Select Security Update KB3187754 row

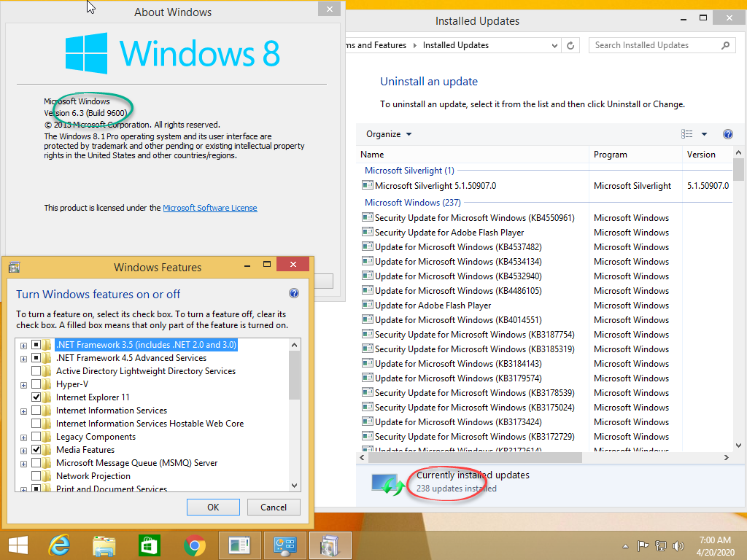(x=544, y=334)
